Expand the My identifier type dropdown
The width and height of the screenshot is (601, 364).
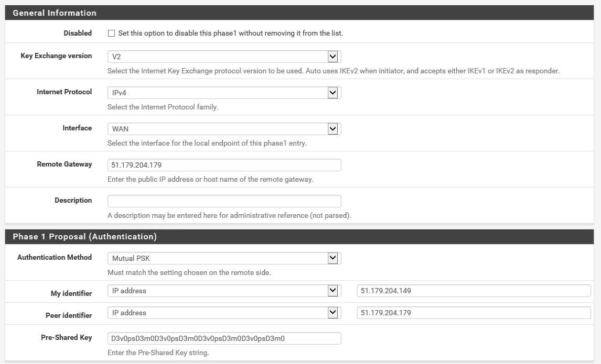coord(224,291)
